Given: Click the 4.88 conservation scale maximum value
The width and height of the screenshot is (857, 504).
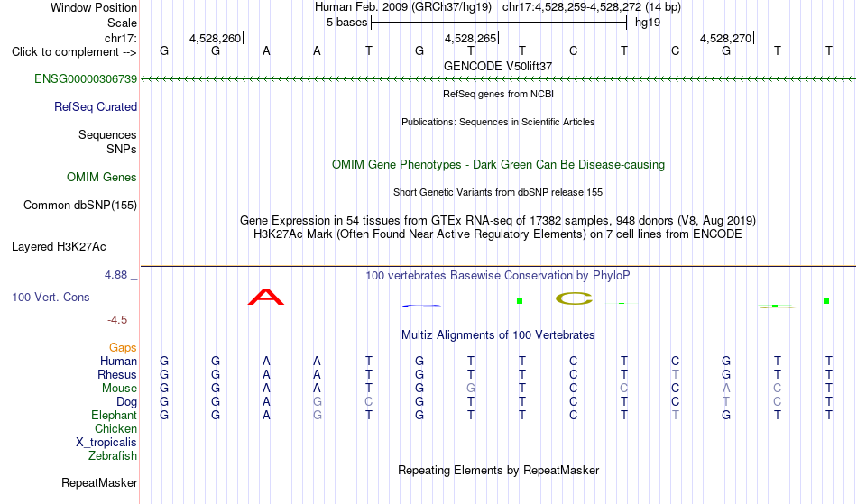Looking at the screenshot, I should pos(115,275).
